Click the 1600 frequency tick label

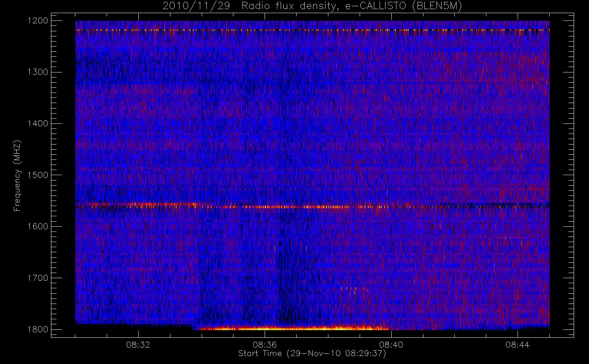point(38,226)
